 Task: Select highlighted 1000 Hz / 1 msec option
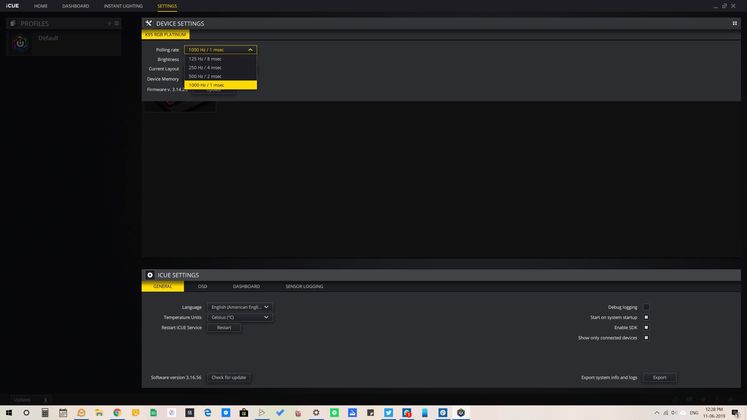220,85
